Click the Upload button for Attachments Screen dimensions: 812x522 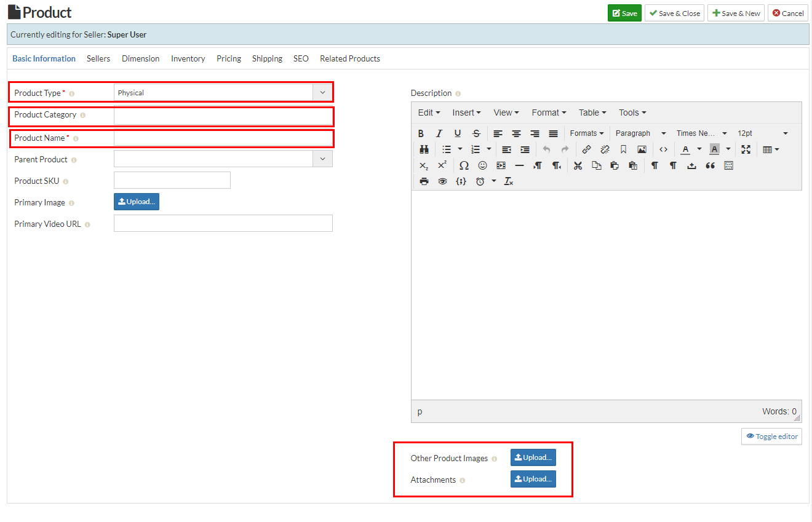533,479
